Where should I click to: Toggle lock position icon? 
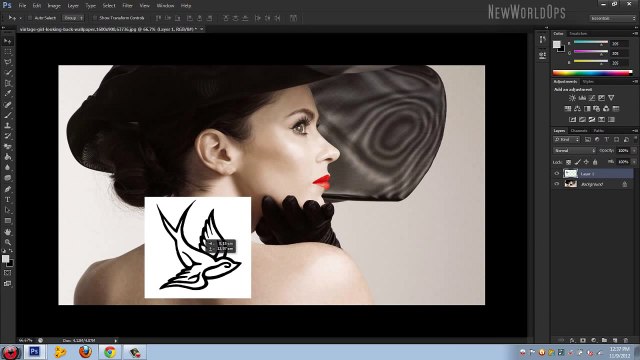pos(586,162)
